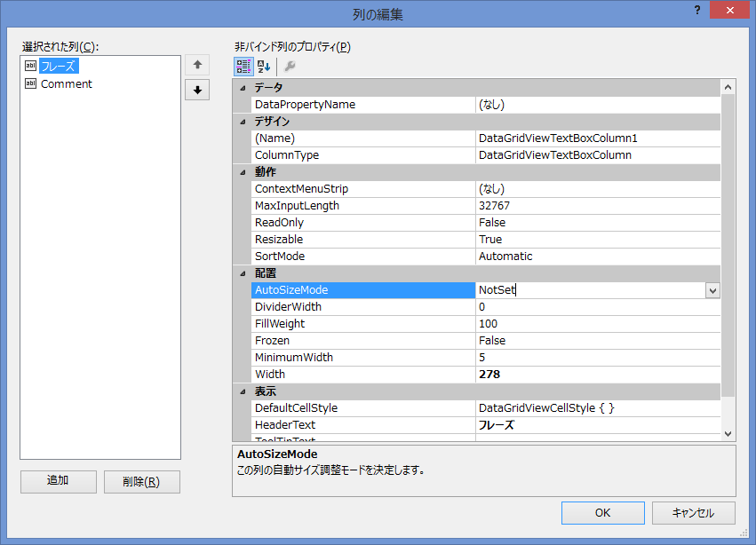Image resolution: width=756 pixels, height=545 pixels.
Task: Collapse the 動作 category
Action: click(243, 172)
